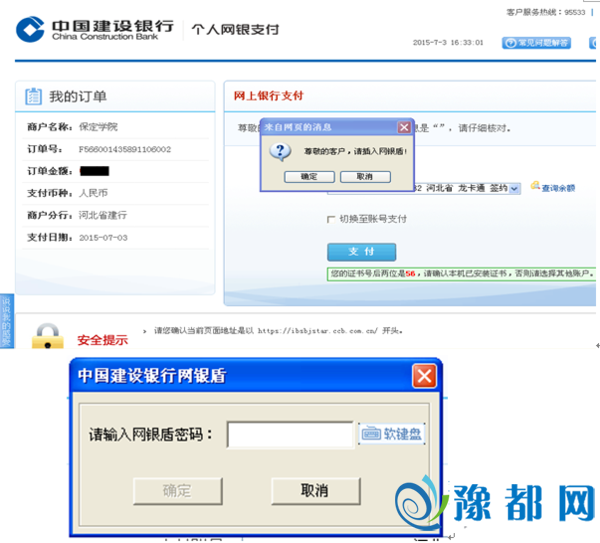
Task: Toggle the 切换至账号支付 checkbox
Action: click(x=331, y=219)
